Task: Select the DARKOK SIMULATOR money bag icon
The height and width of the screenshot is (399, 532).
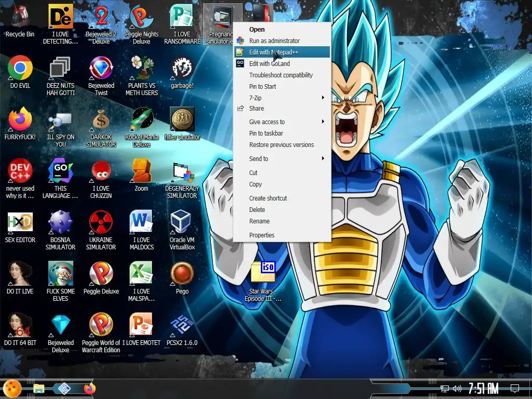Action: point(101,127)
